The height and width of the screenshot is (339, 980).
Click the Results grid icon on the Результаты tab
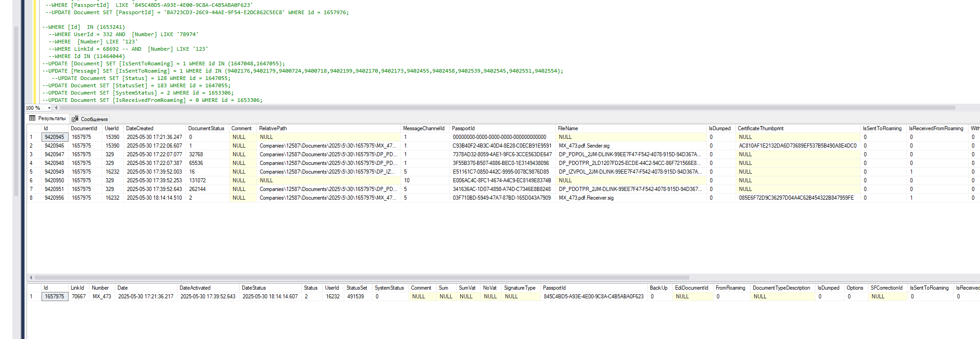(x=32, y=118)
